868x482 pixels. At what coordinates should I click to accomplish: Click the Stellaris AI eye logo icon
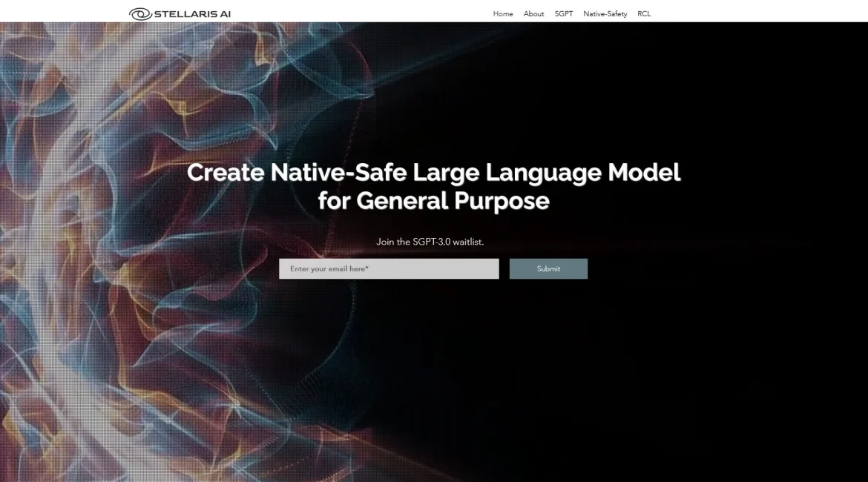pos(141,14)
